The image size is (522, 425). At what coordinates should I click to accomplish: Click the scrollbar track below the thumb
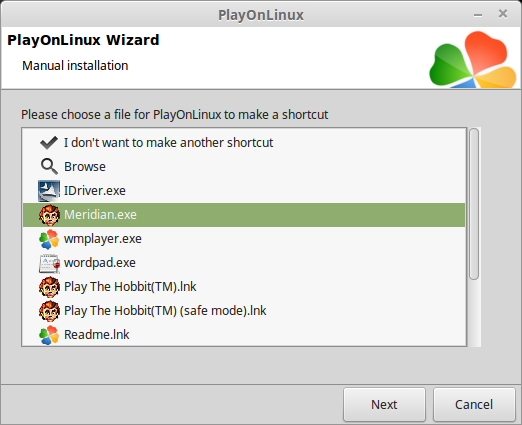pos(474,313)
